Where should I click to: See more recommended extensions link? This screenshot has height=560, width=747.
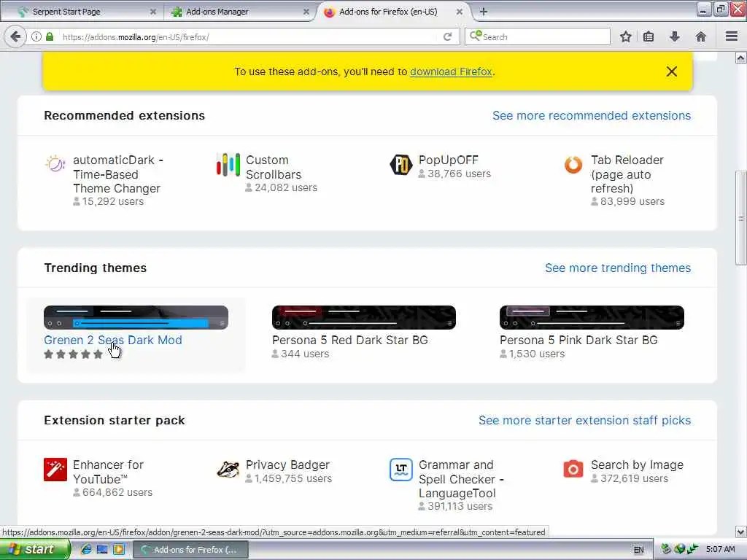pos(591,116)
